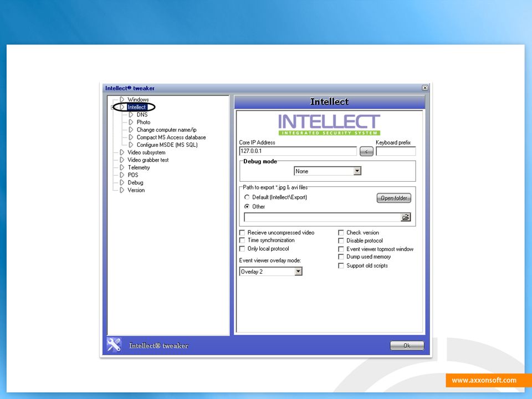Viewport: 532px width, 399px height.
Task: Close the Intellect tweaker window
Action: (425, 88)
